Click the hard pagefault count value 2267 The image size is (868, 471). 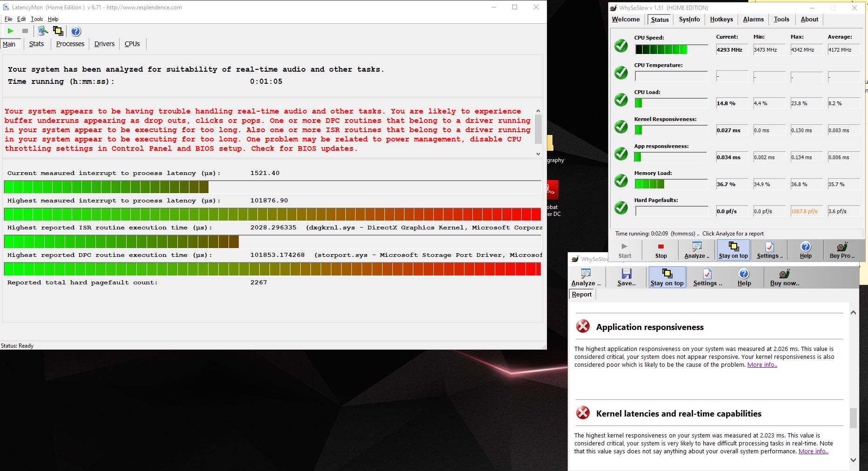pos(259,283)
